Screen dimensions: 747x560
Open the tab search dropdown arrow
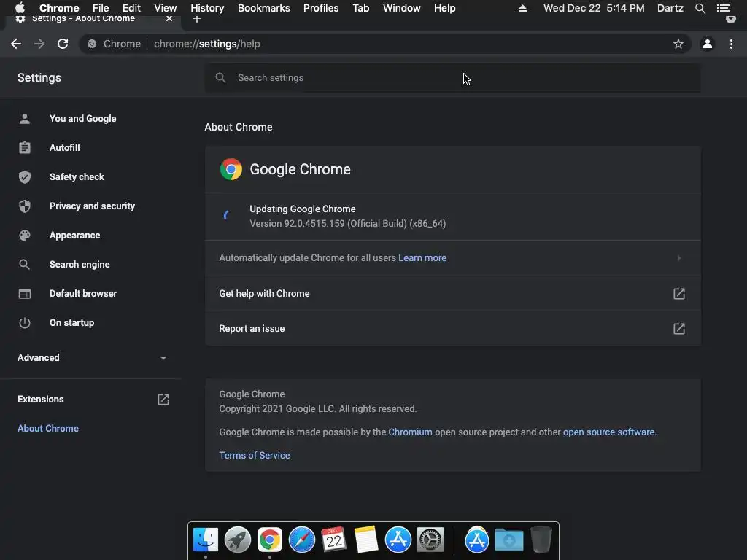click(730, 19)
